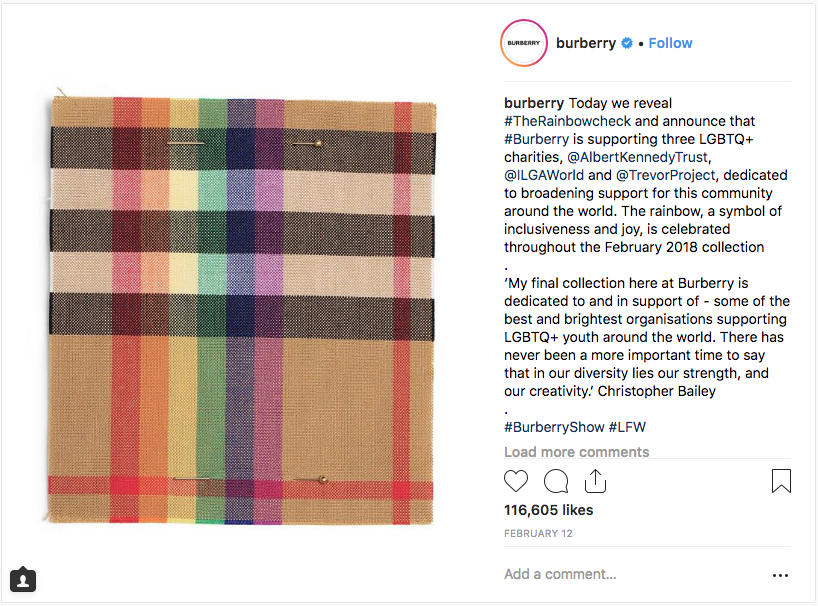The height and width of the screenshot is (606, 818).
Task: Share the post using the paper plane icon
Action: click(596, 481)
